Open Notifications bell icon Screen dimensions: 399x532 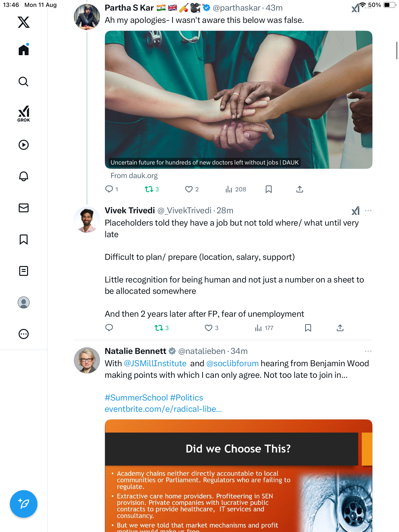[x=24, y=176]
